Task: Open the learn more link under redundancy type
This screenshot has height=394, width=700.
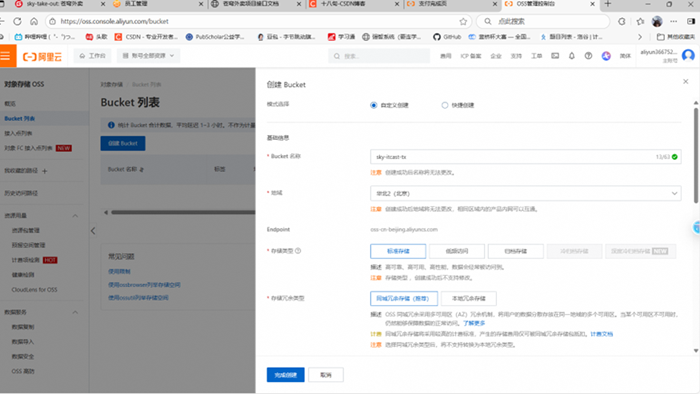Action: coord(474,323)
